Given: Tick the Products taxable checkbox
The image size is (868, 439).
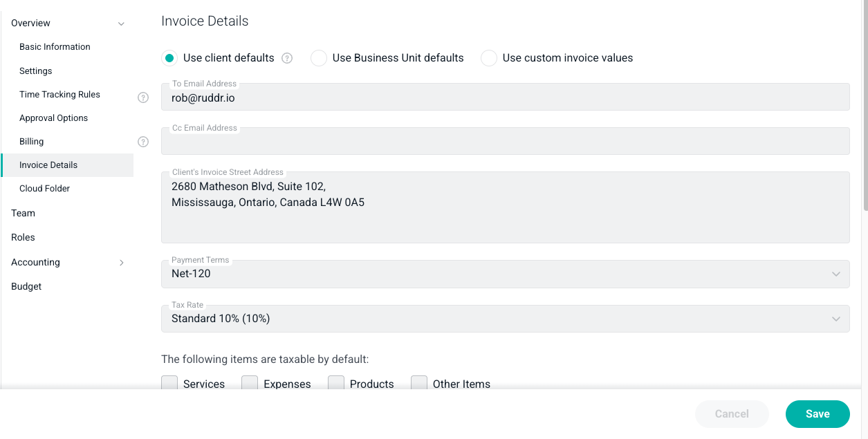Looking at the screenshot, I should 336,383.
